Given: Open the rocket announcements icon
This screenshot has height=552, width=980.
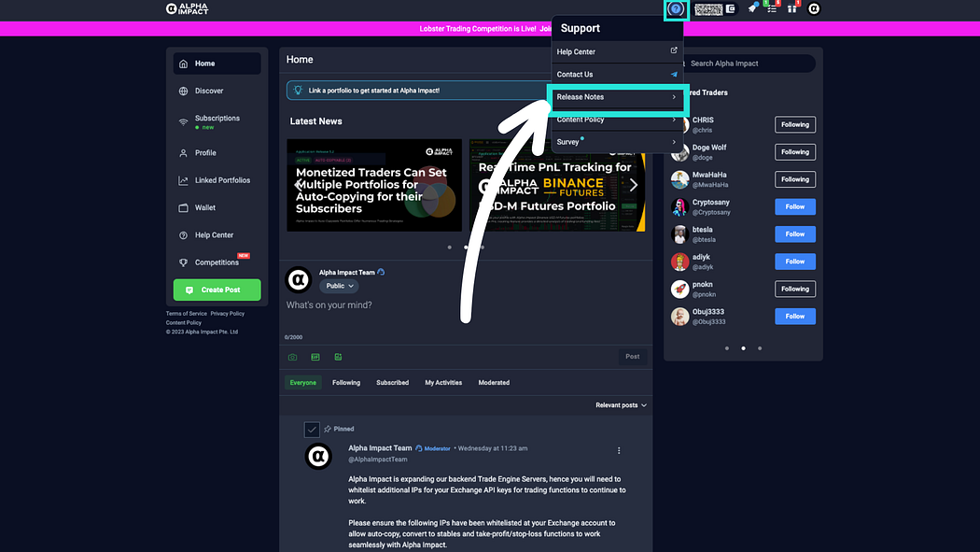Looking at the screenshot, I should [x=752, y=8].
